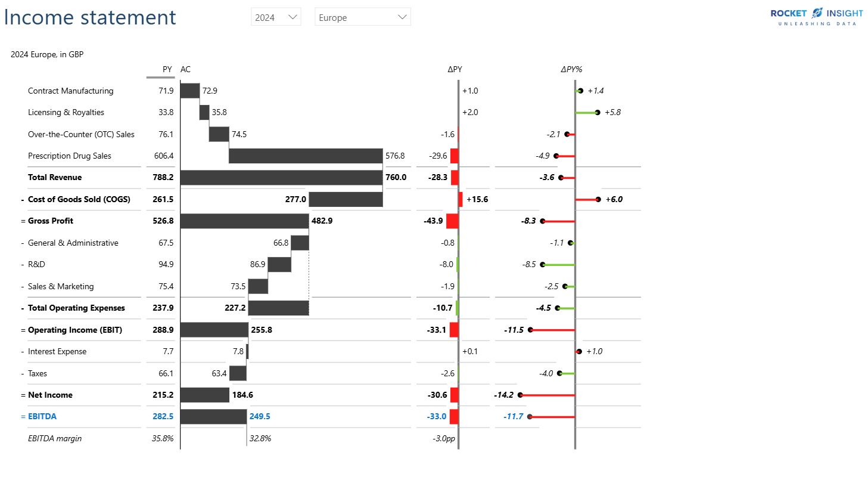Click the COGS +15.6 variance bar
This screenshot has height=483, width=868.
coord(460,199)
